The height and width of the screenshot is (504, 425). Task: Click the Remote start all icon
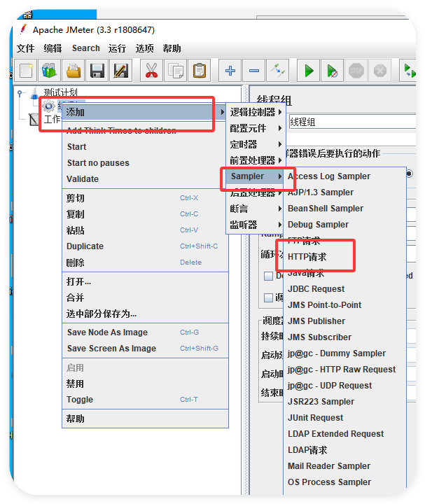(409, 71)
